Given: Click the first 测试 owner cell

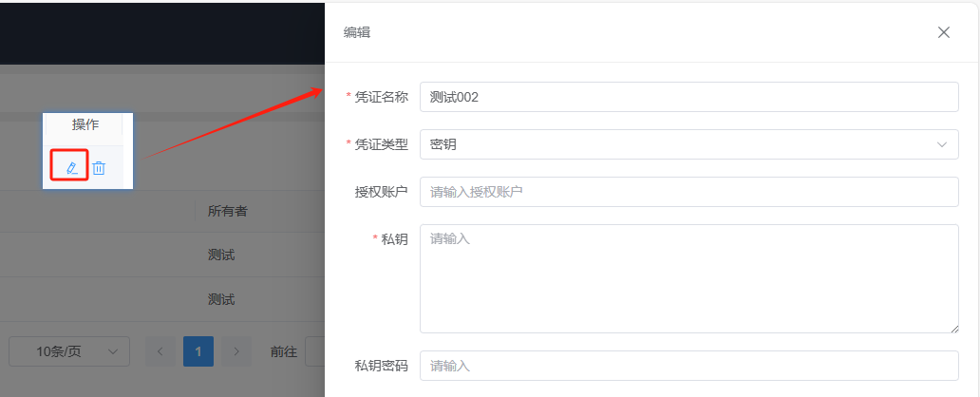Looking at the screenshot, I should coord(221,255).
